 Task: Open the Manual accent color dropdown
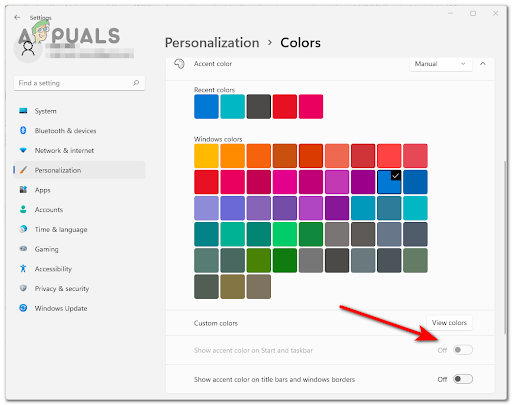(x=441, y=64)
